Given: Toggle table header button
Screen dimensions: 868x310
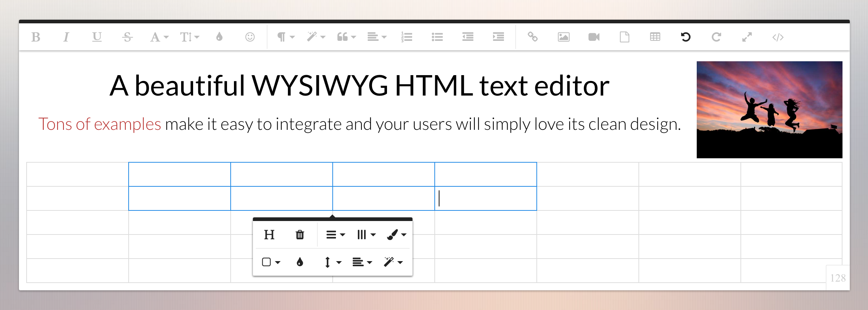Looking at the screenshot, I should [269, 235].
